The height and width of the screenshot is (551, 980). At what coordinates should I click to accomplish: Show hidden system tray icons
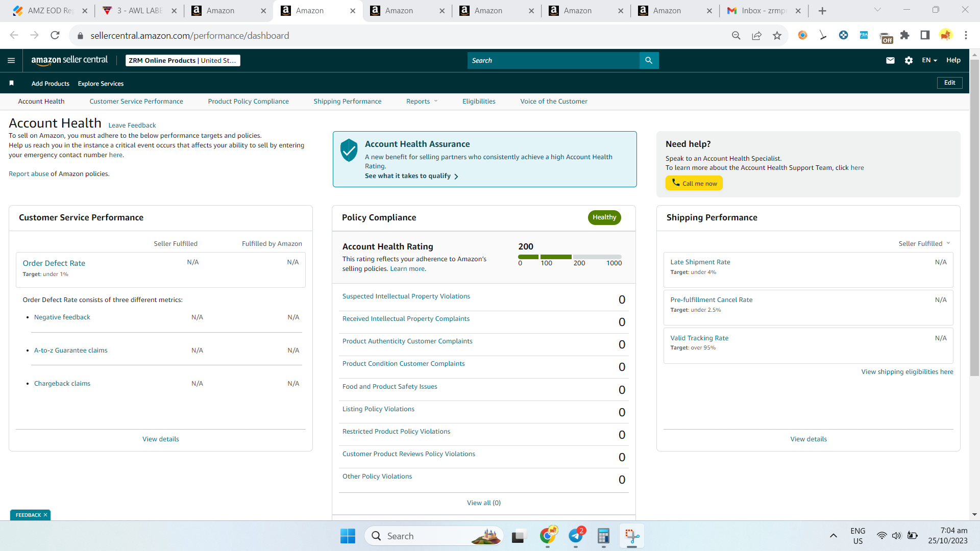pyautogui.click(x=833, y=536)
